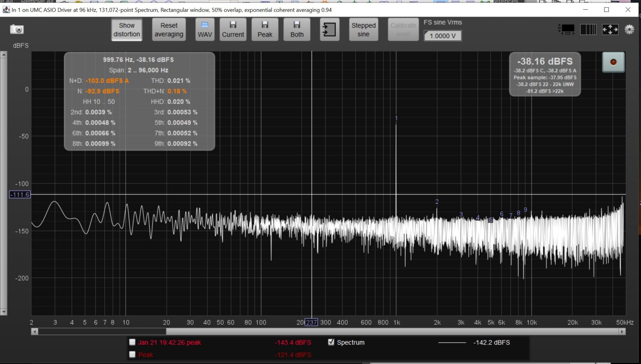Click vertical axis scroll down arrow
This screenshot has width=641, height=364.
point(3,312)
